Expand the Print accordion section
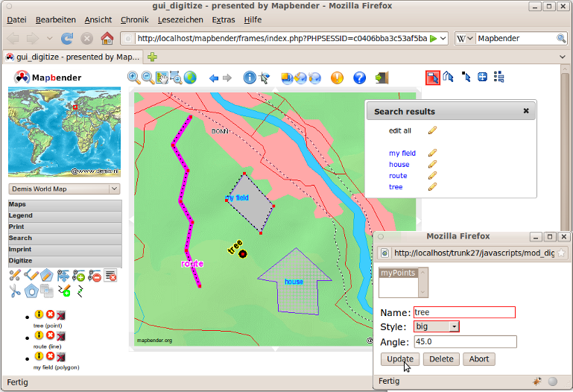 click(65, 227)
